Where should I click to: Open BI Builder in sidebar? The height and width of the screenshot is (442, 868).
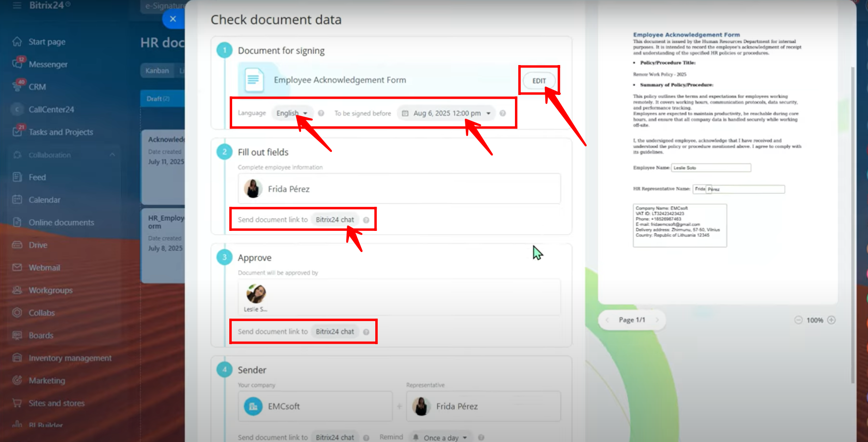click(46, 425)
